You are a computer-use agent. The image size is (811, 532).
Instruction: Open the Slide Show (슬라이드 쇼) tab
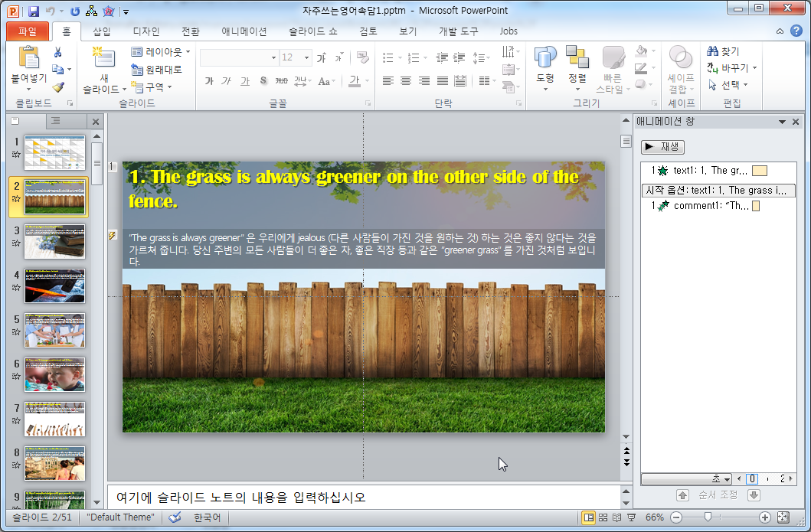point(313,31)
